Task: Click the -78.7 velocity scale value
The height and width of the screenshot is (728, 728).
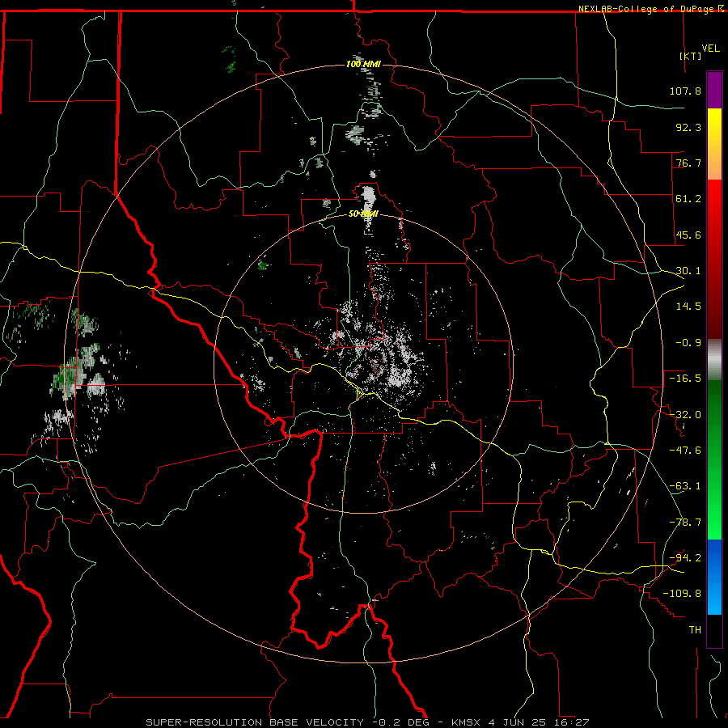Action: 685,523
